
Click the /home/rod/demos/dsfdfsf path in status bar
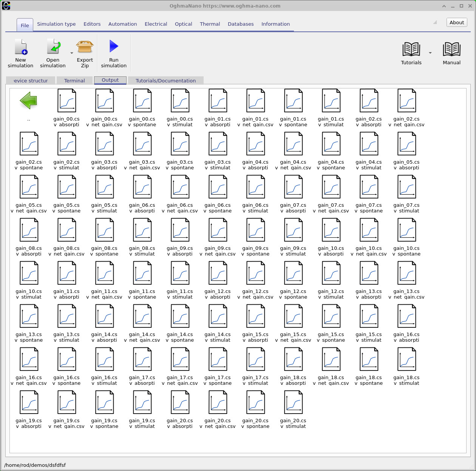click(35, 465)
